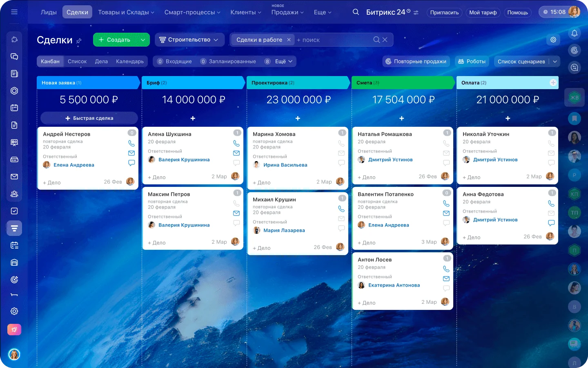The image size is (588, 368).
Task: Click chat icon on Анна Федотова card
Action: 551,223
